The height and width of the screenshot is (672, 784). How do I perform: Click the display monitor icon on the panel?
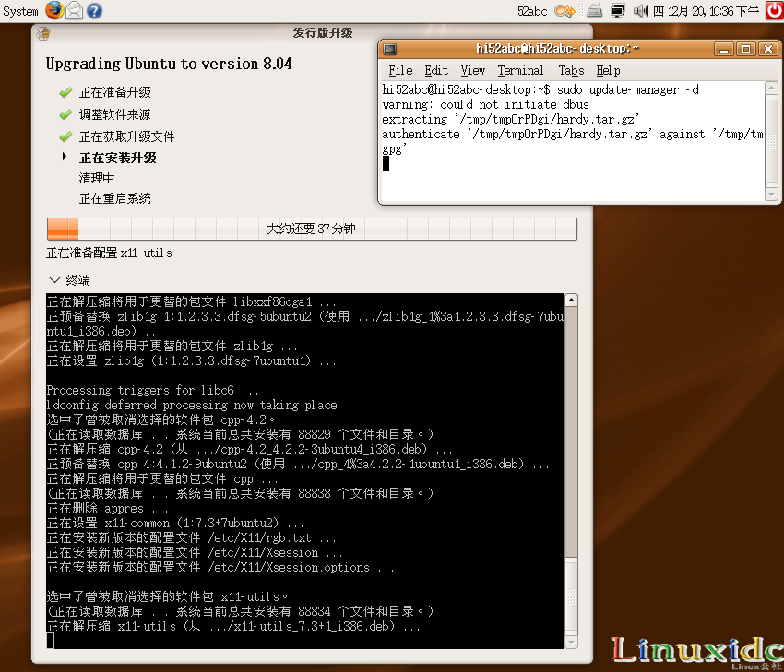pos(619,10)
